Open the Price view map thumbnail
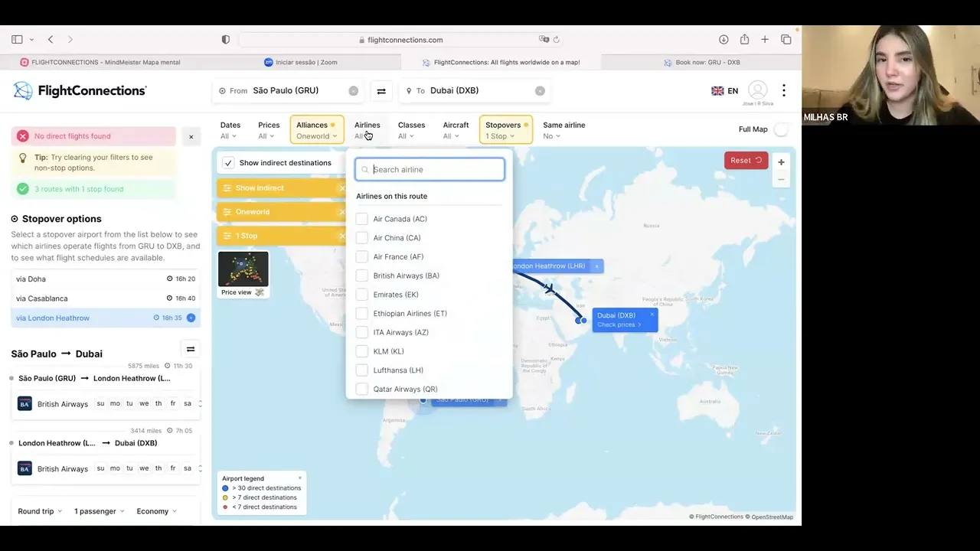 point(243,274)
